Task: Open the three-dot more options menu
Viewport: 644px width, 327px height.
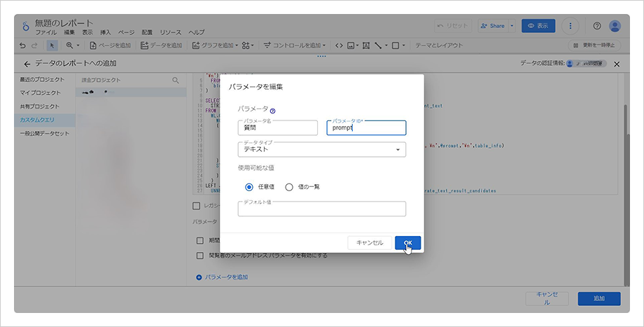Action: (x=570, y=26)
